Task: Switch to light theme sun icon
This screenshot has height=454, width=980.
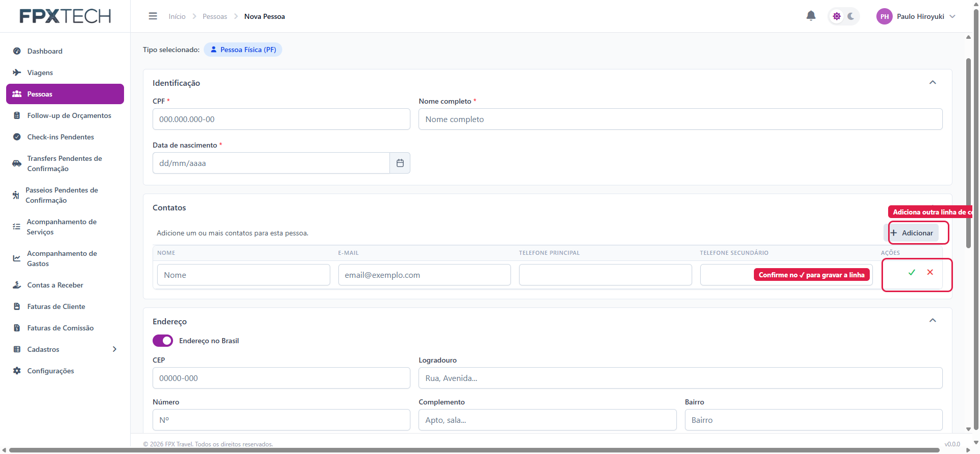Action: (837, 16)
